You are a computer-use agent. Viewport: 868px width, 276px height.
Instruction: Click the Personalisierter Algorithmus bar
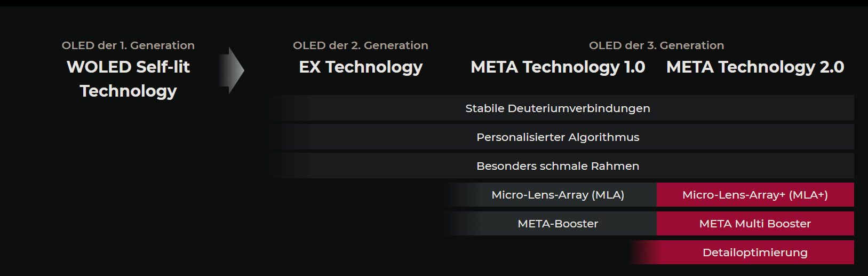(x=561, y=137)
